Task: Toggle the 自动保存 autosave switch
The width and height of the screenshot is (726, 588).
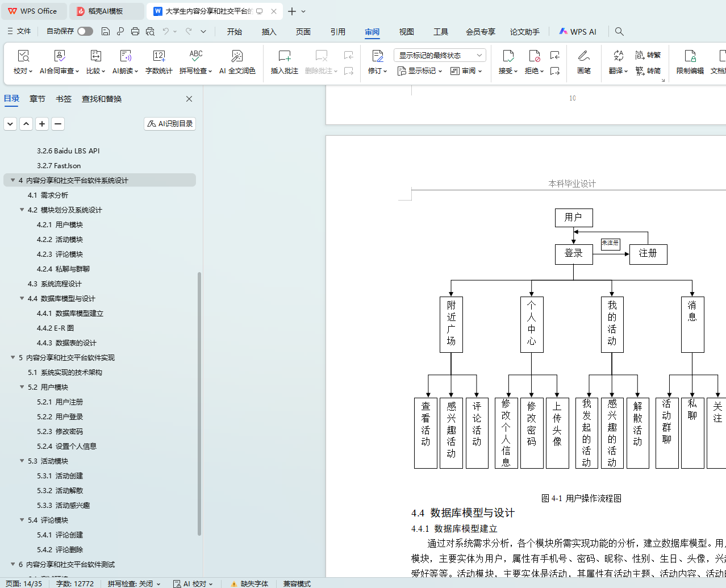Action: click(85, 31)
